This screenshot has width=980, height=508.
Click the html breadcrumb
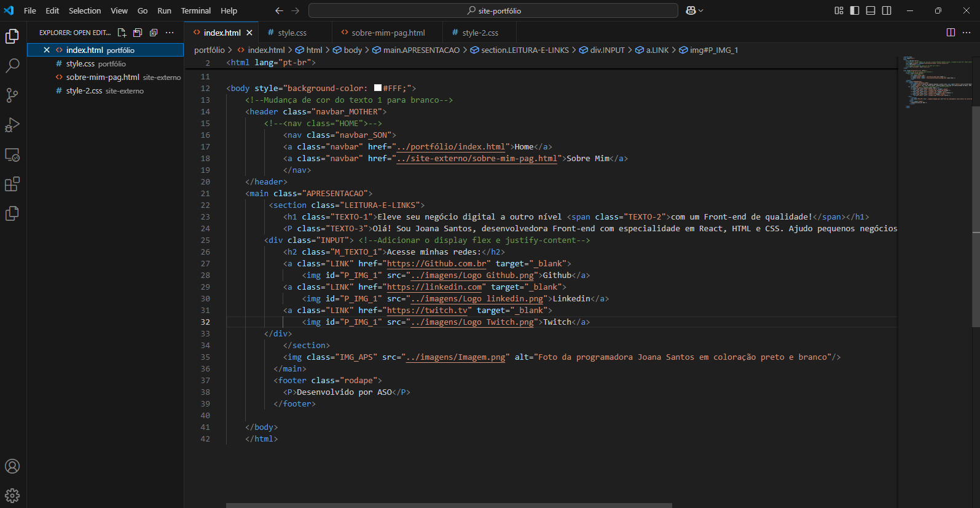click(x=309, y=50)
